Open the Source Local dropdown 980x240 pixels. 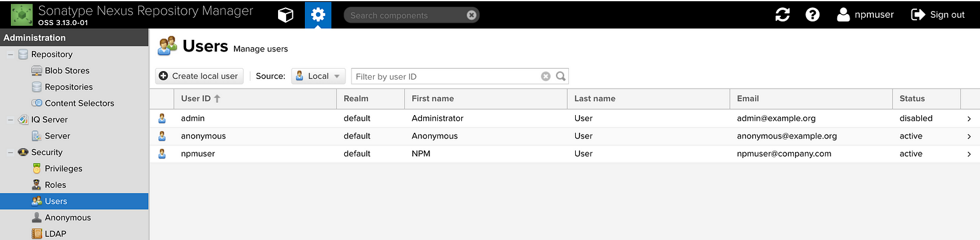point(318,76)
